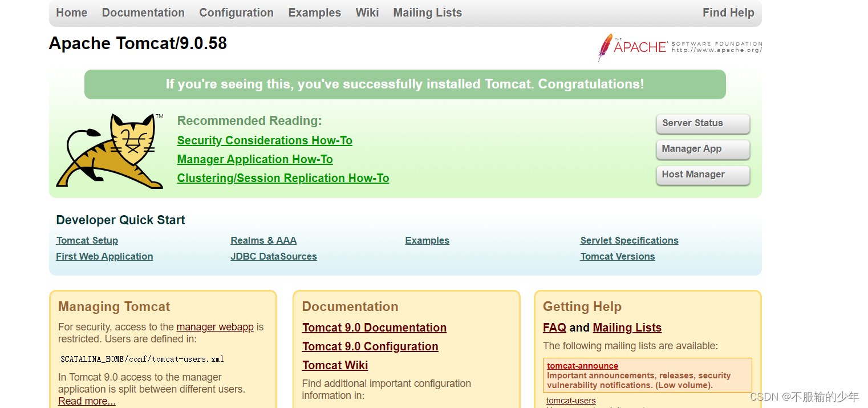
Task: Open the tomcat-announce mailing list link
Action: 582,366
